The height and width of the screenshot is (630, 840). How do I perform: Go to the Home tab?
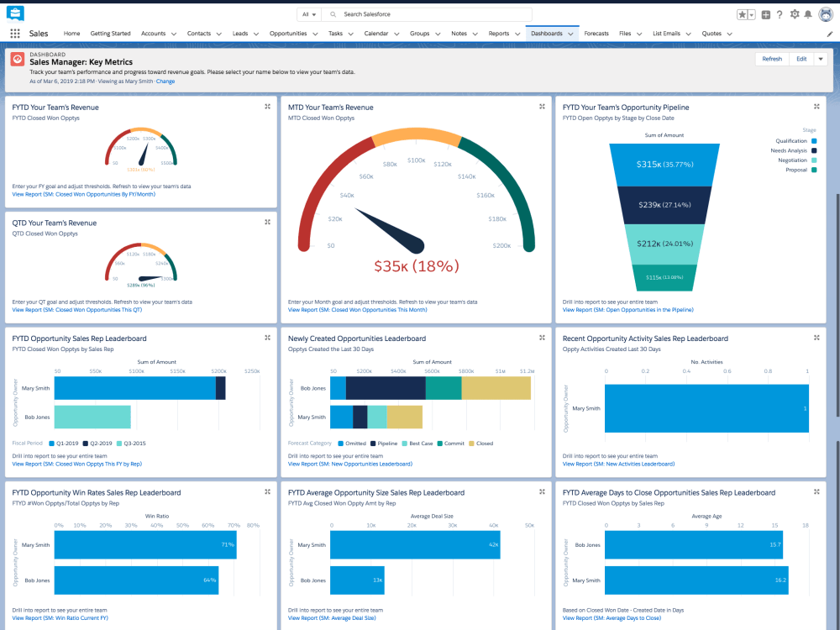71,34
